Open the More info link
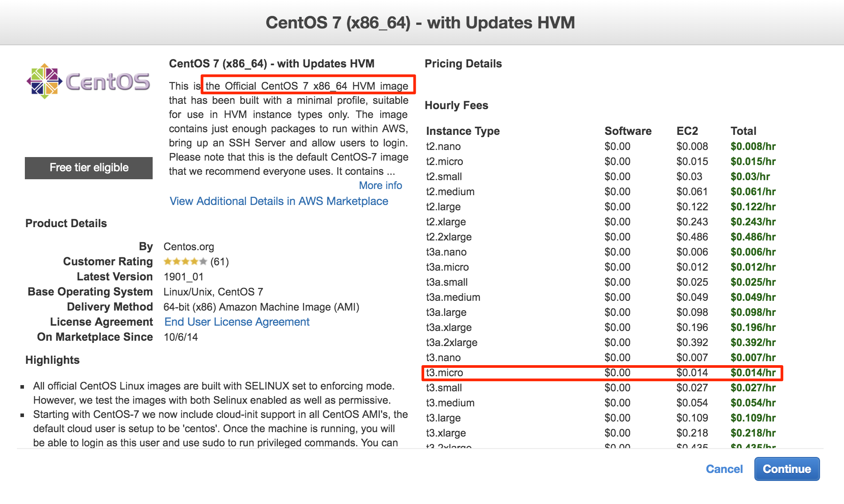The height and width of the screenshot is (504, 844). point(380,185)
